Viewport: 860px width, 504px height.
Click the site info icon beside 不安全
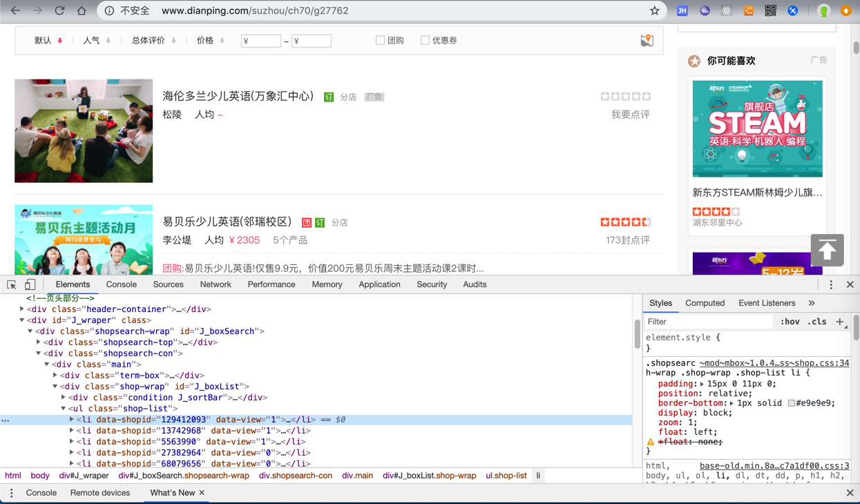click(x=109, y=10)
